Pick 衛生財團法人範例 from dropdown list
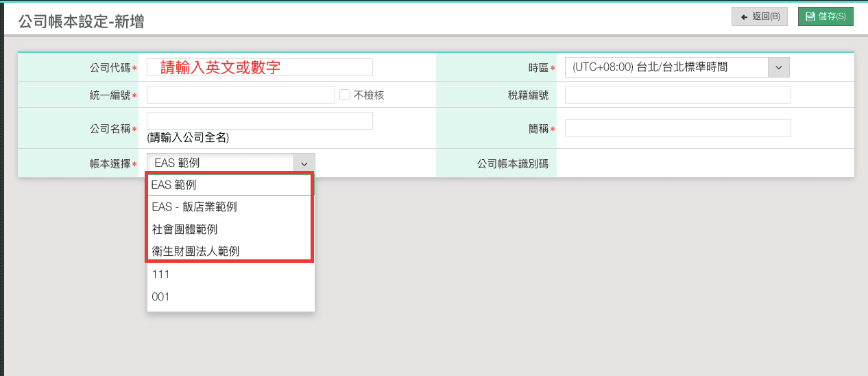The width and height of the screenshot is (868, 376). 230,251
